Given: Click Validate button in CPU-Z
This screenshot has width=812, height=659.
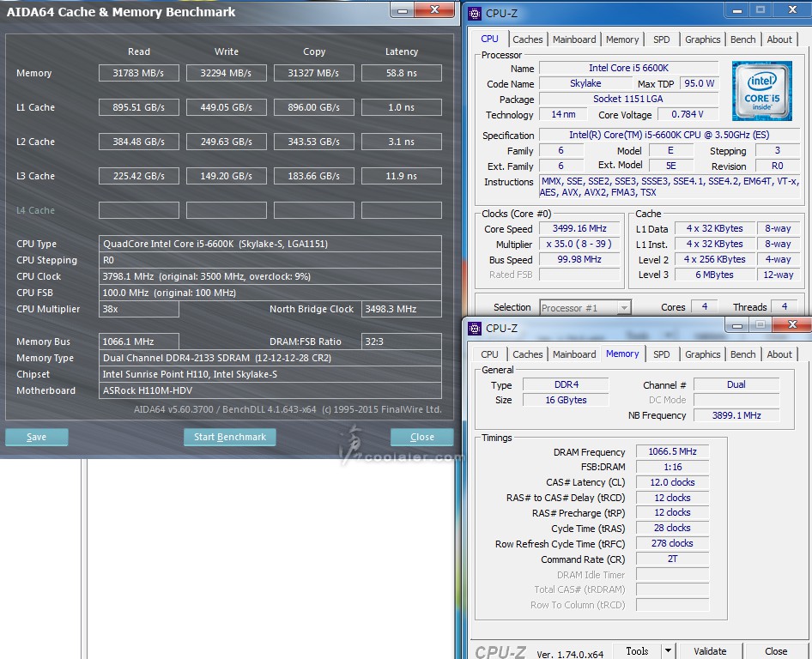Looking at the screenshot, I should pyautogui.click(x=710, y=650).
